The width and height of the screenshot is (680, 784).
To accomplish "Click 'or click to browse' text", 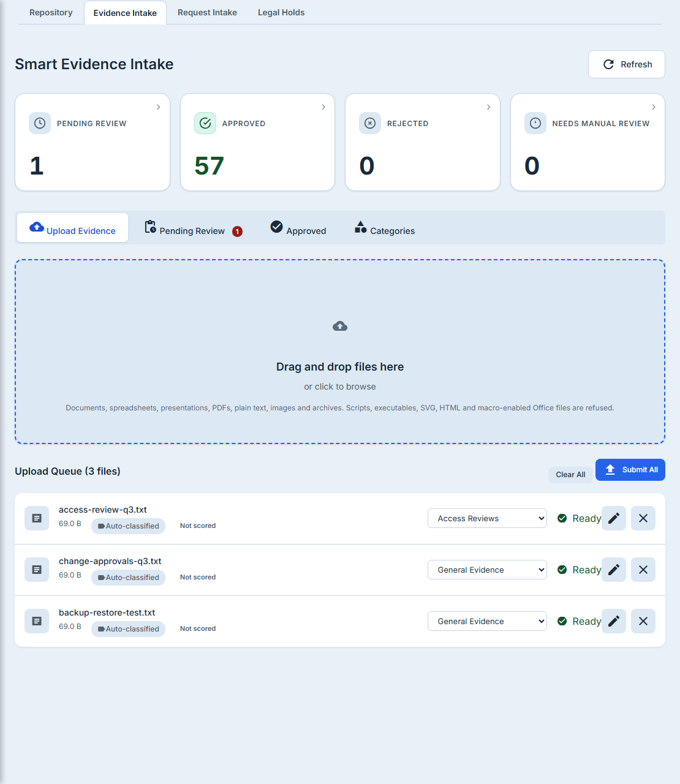I will pyautogui.click(x=340, y=386).
